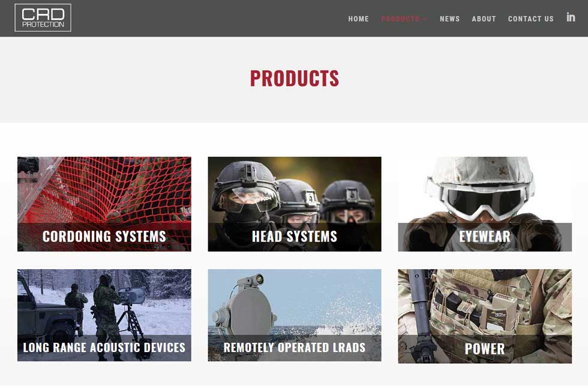The width and height of the screenshot is (588, 388).
Task: Click the Cordoning Systems caption text
Action: coord(104,237)
